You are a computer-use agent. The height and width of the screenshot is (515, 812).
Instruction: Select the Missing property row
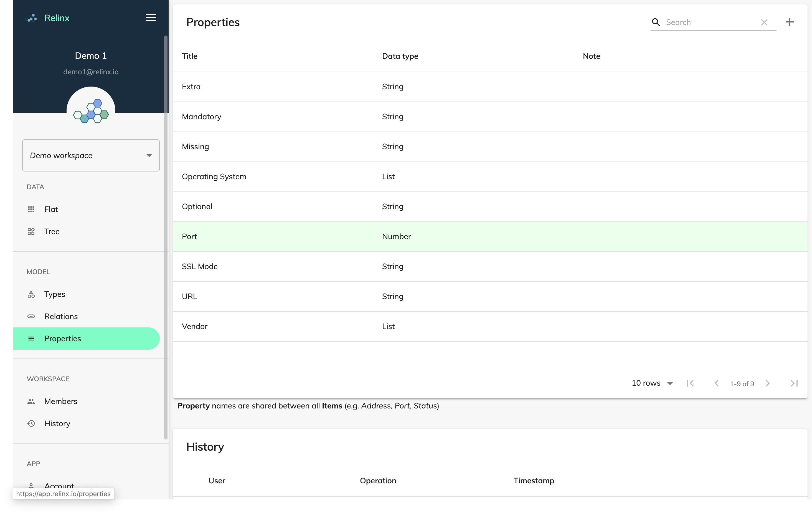click(490, 147)
